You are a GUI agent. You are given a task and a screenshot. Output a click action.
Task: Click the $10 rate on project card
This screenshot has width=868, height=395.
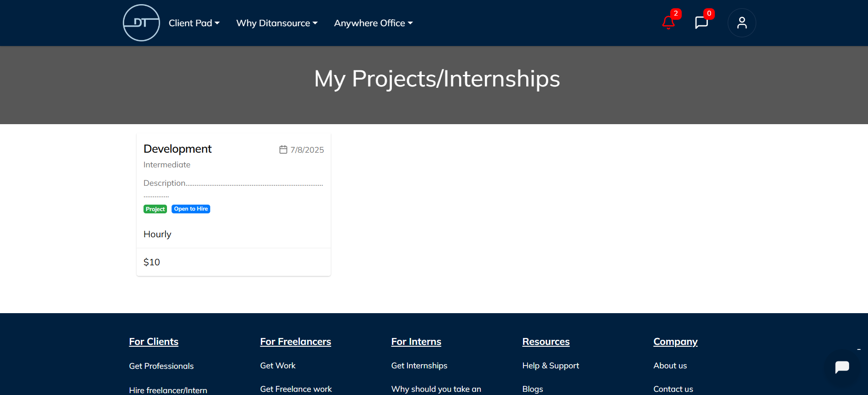pos(152,262)
